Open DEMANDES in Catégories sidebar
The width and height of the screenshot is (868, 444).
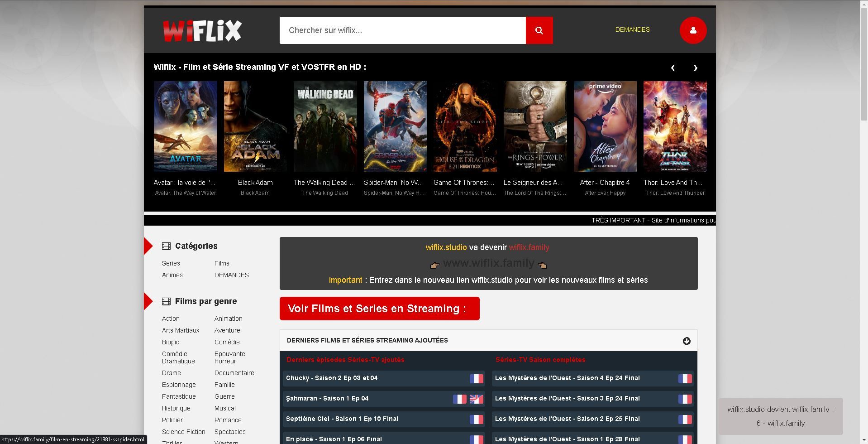click(x=232, y=275)
